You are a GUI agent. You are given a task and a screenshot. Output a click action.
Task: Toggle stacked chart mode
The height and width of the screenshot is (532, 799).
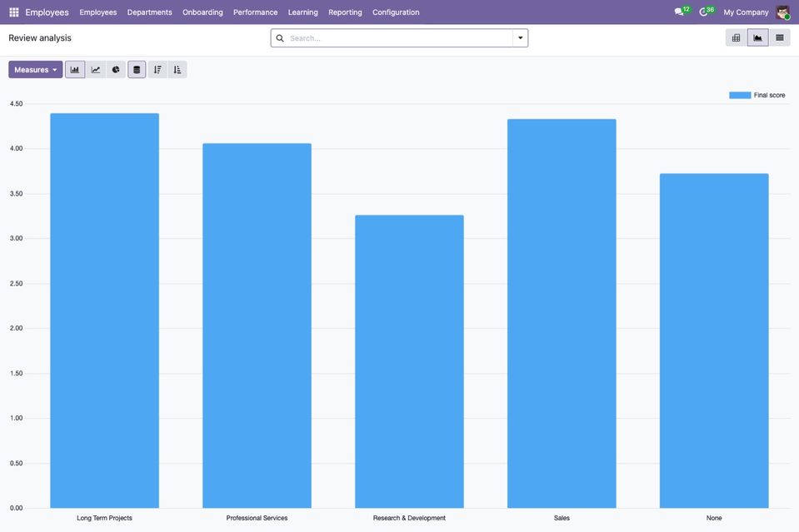(x=137, y=70)
